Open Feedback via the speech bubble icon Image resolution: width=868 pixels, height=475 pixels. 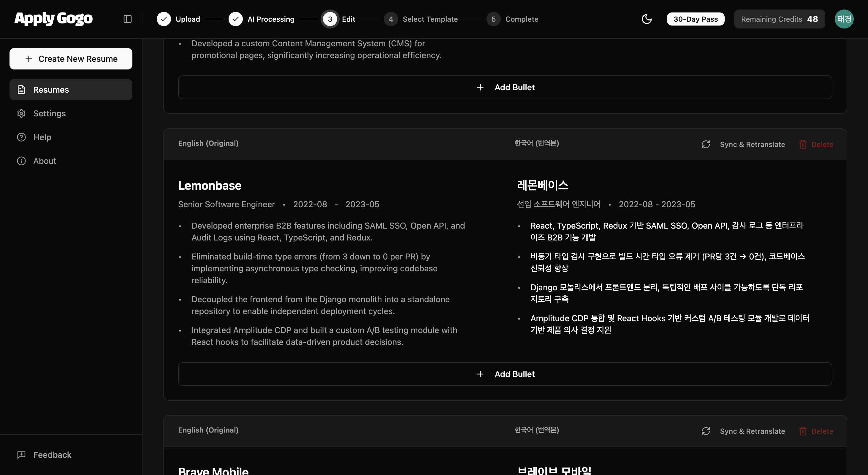(x=21, y=455)
